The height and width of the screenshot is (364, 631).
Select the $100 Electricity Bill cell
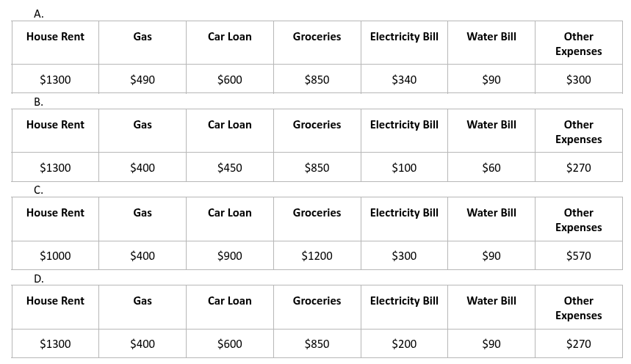404,168
